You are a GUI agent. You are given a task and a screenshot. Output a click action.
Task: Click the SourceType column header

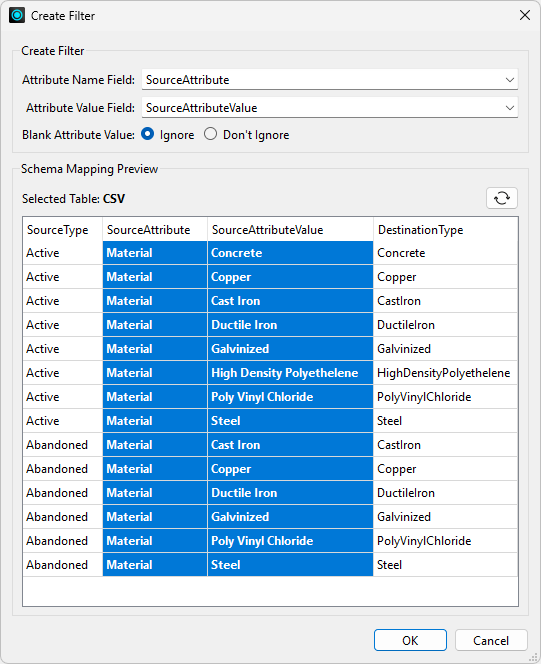(63, 230)
